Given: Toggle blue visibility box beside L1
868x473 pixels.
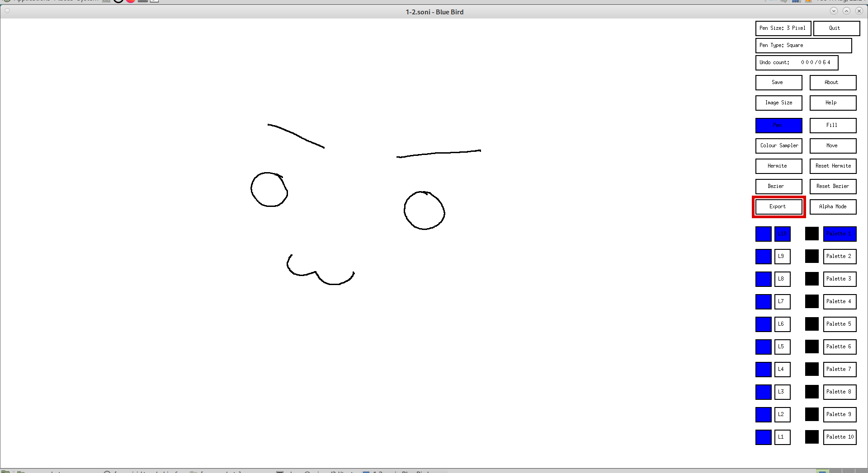Looking at the screenshot, I should click(763, 437).
